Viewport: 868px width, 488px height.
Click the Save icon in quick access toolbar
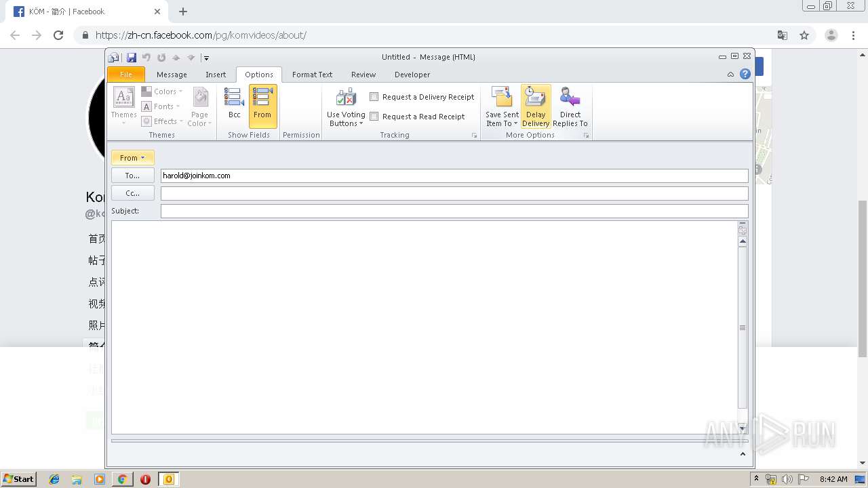tap(132, 58)
